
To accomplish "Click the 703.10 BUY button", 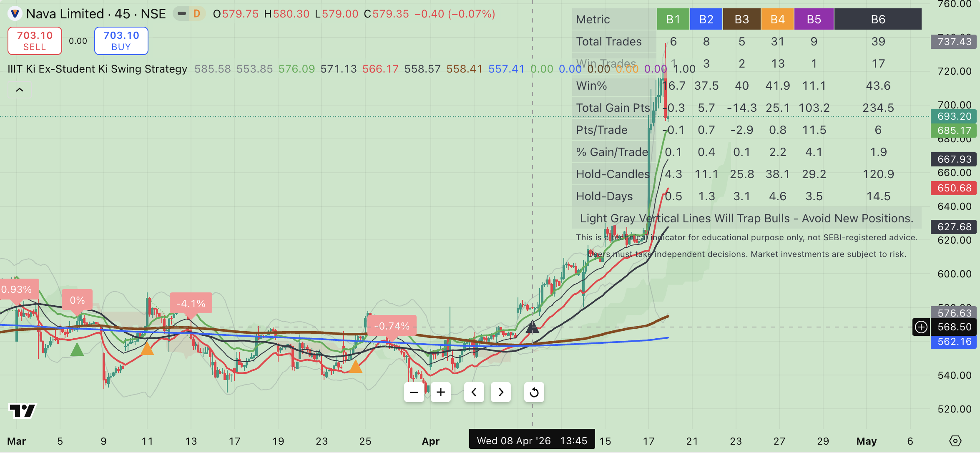I will click(x=121, y=41).
